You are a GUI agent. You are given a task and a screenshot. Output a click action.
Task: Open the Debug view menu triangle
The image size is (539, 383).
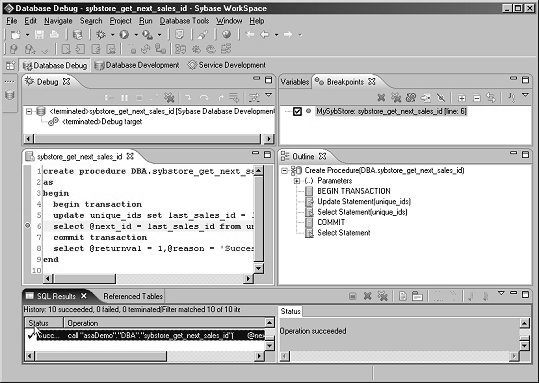[268, 95]
